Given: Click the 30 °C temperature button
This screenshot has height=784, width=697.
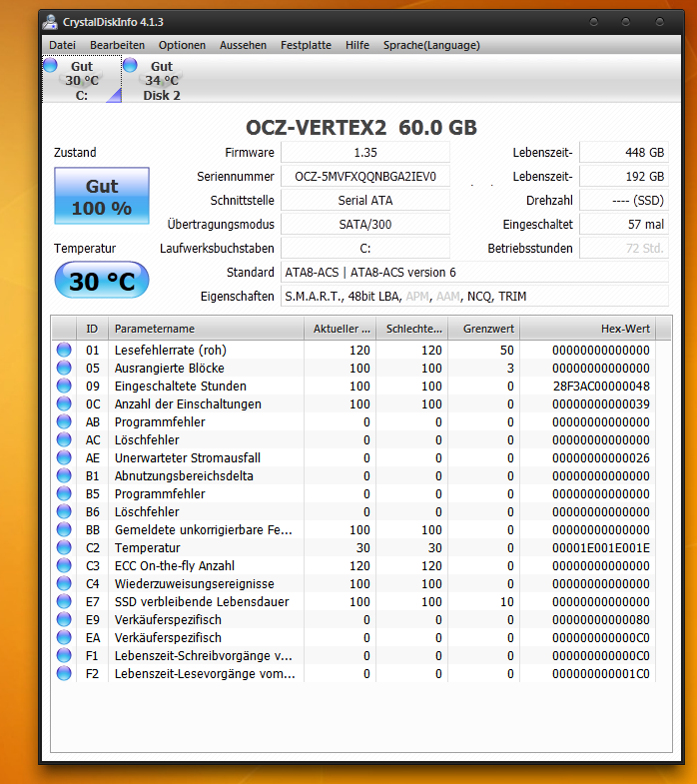Looking at the screenshot, I should pyautogui.click(x=102, y=280).
